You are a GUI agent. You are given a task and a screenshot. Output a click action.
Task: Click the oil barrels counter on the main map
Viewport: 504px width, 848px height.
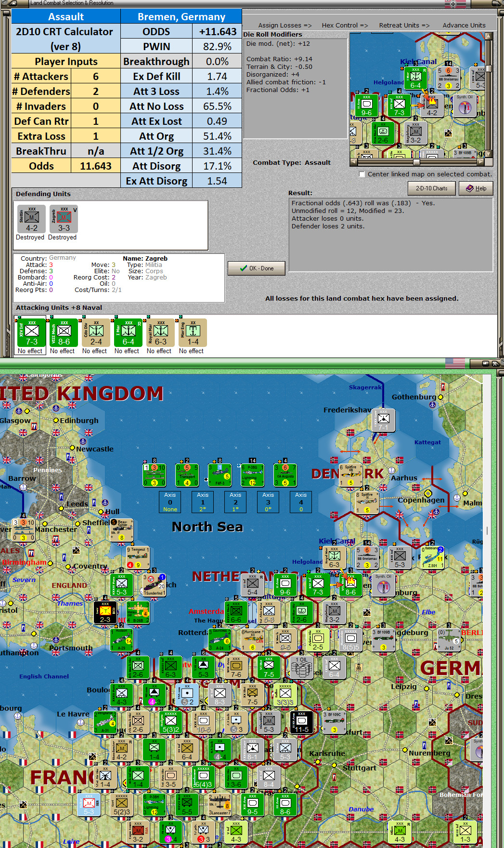click(302, 667)
